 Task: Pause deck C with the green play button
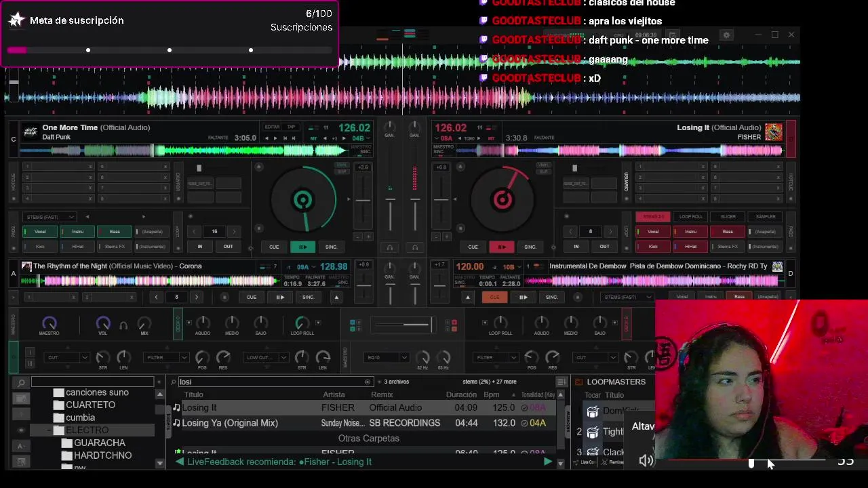tap(302, 247)
